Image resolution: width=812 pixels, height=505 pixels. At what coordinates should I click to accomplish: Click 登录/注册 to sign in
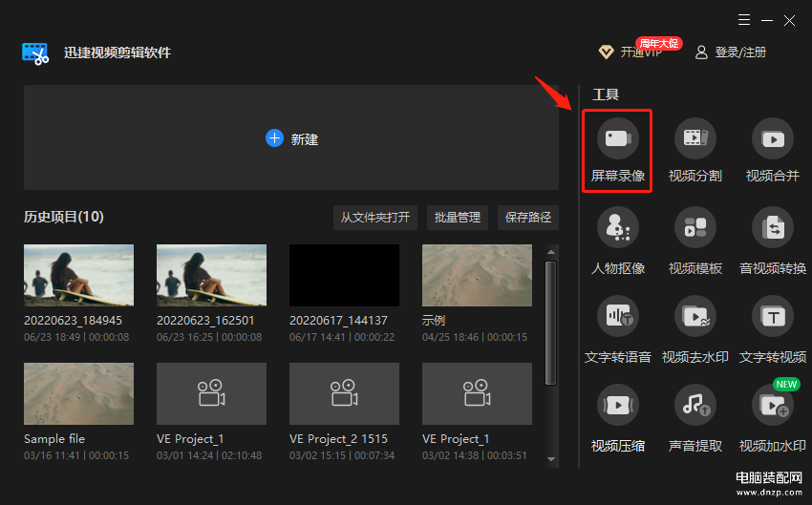pyautogui.click(x=740, y=53)
